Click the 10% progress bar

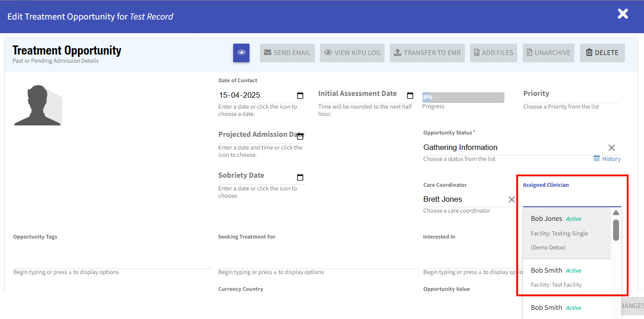[x=463, y=97]
